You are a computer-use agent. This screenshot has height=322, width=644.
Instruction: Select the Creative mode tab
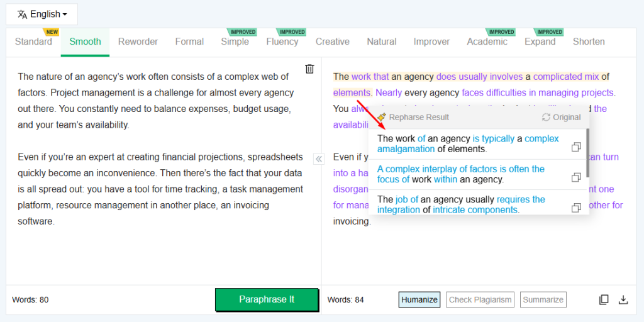point(332,42)
